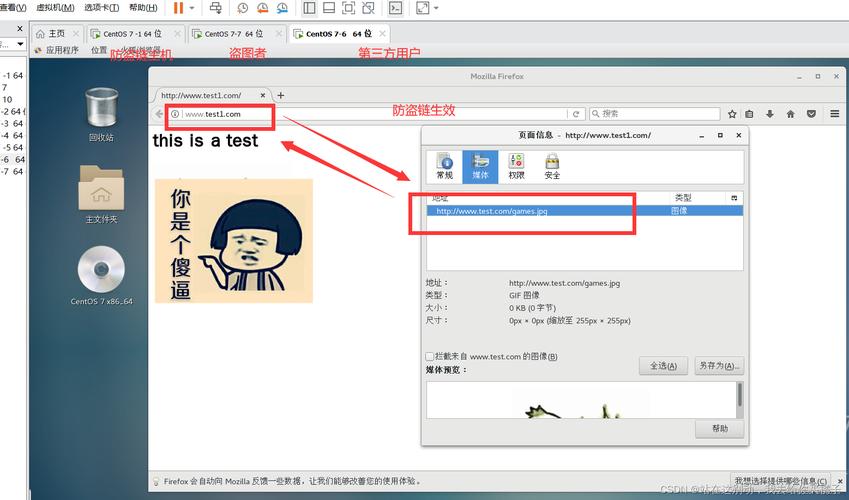Revert to snapshot using the orange-arrow clock icon

(263, 8)
